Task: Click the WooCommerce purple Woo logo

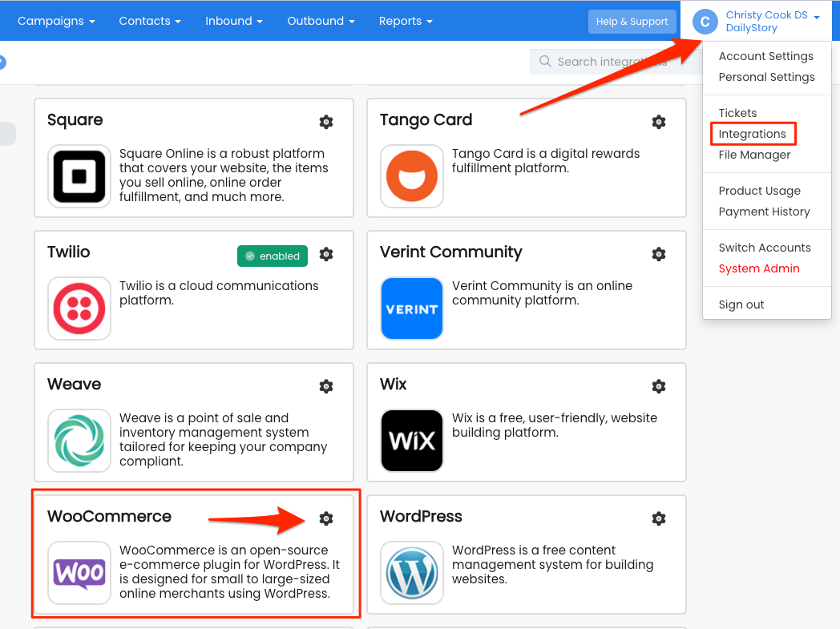Action: point(79,573)
